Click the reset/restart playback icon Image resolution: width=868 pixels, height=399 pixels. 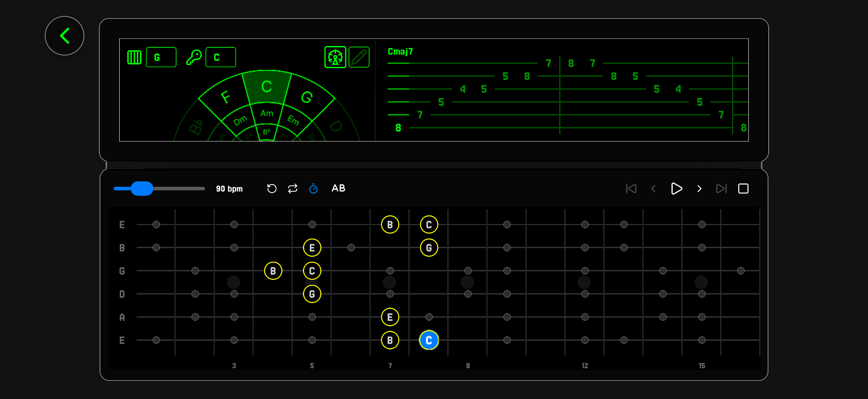click(271, 189)
